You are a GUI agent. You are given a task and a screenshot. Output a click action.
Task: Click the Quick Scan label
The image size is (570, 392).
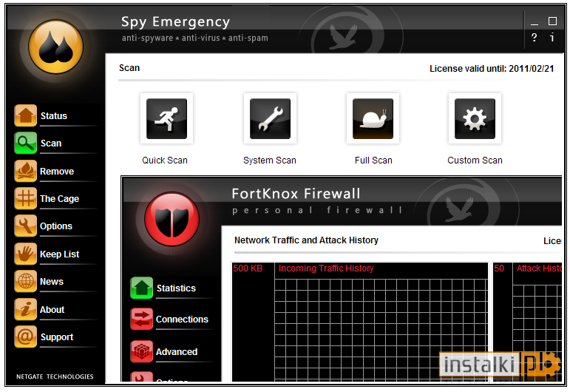[165, 160]
